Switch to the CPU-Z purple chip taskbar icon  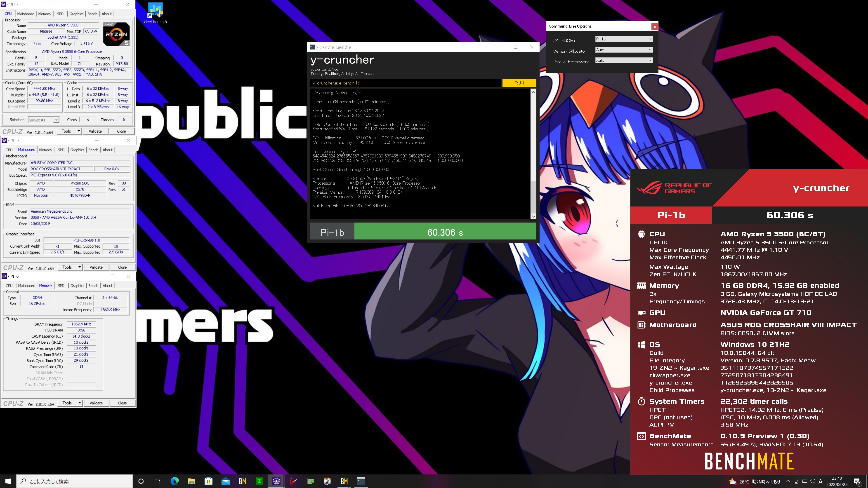[x=276, y=481]
